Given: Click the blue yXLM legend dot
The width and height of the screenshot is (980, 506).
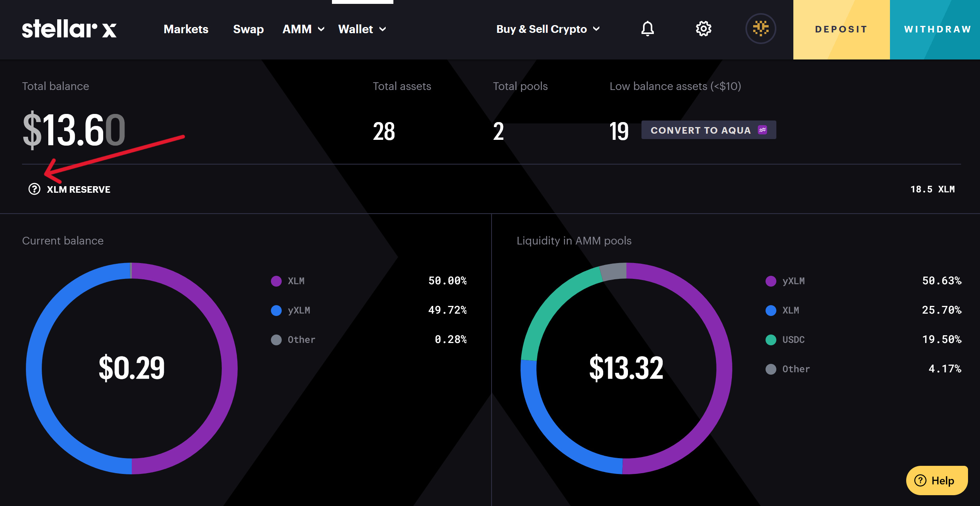Looking at the screenshot, I should [276, 311].
